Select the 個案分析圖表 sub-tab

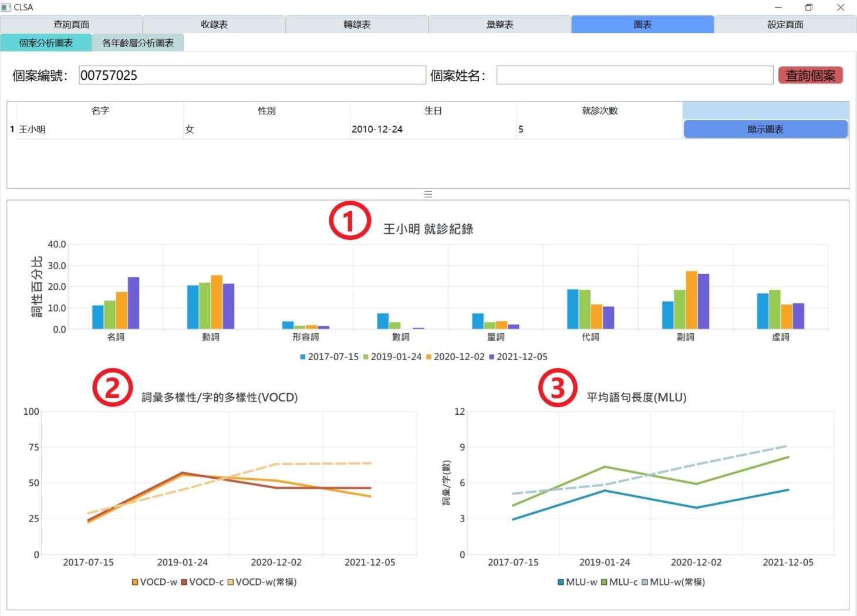[x=46, y=43]
